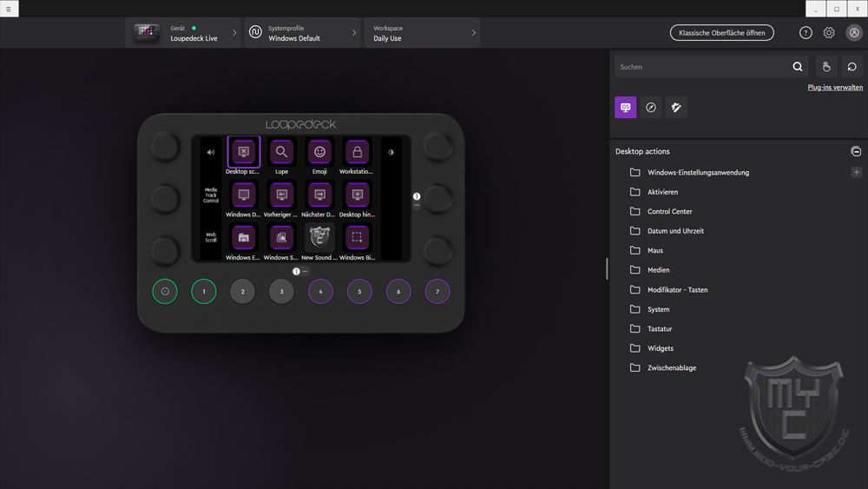Open the Systemprofile Windows Default selector

(302, 33)
